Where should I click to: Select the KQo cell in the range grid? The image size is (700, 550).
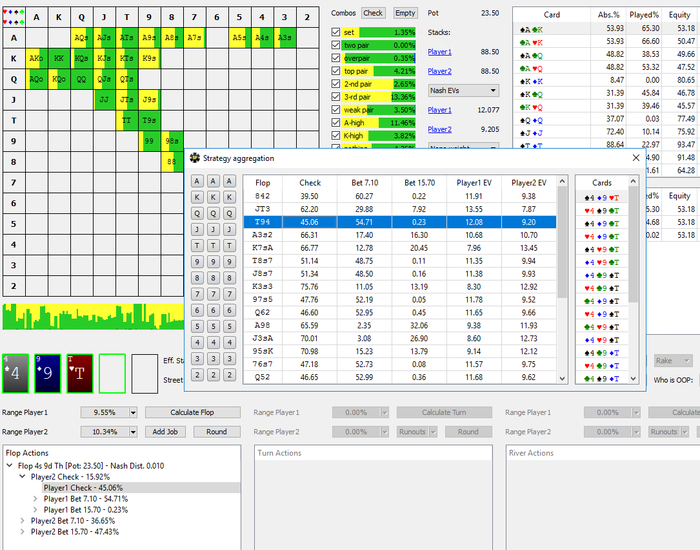pyautogui.click(x=59, y=79)
